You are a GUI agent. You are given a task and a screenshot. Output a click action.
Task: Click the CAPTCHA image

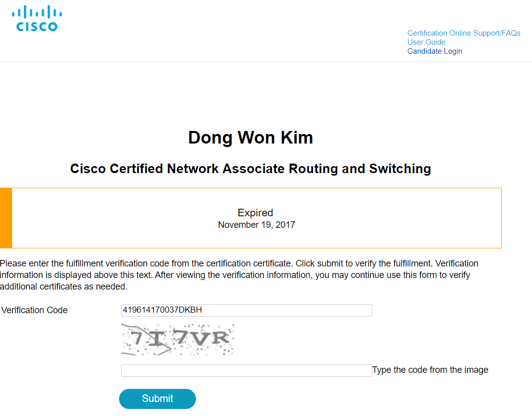click(177, 339)
